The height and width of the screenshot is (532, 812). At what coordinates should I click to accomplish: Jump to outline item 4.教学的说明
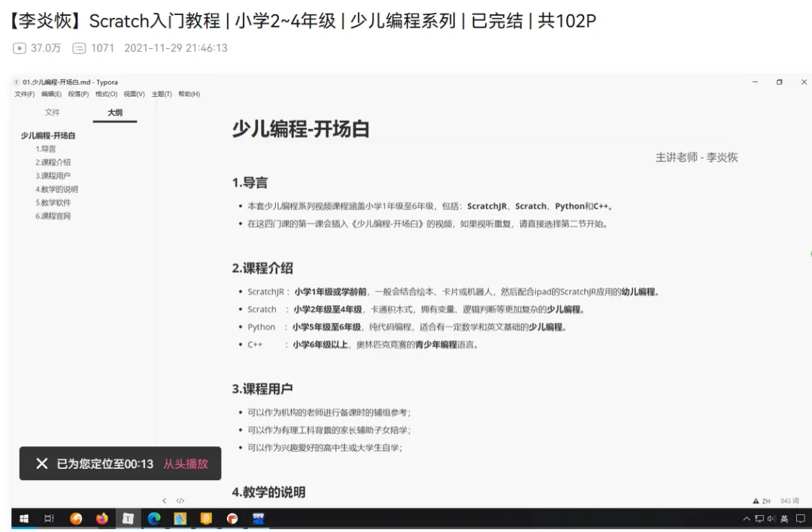pos(56,189)
